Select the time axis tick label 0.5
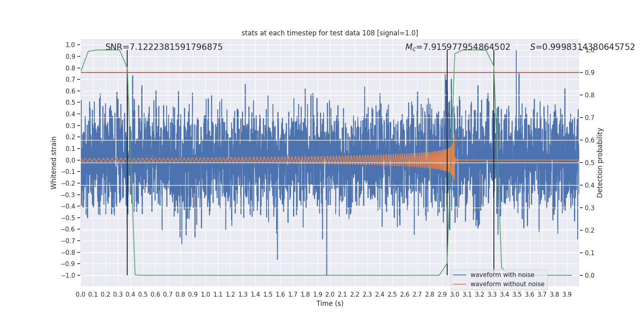 coord(143,295)
